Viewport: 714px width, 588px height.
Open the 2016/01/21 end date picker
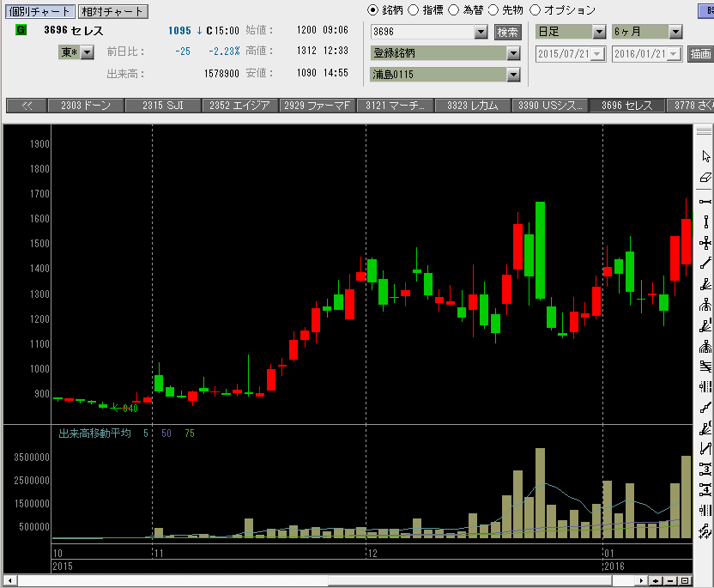674,54
